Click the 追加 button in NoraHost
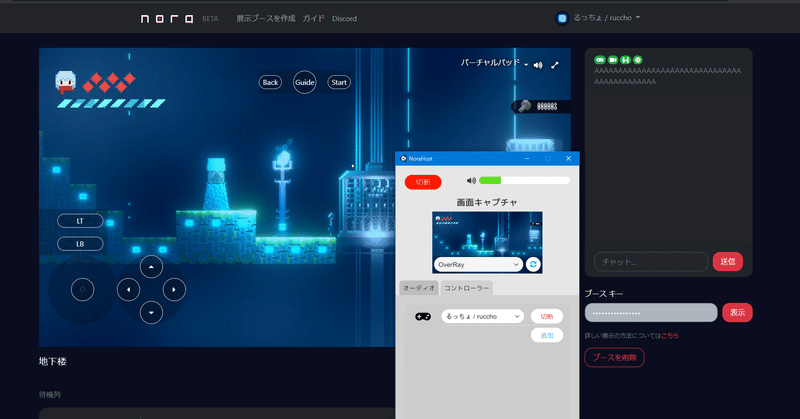 (547, 335)
